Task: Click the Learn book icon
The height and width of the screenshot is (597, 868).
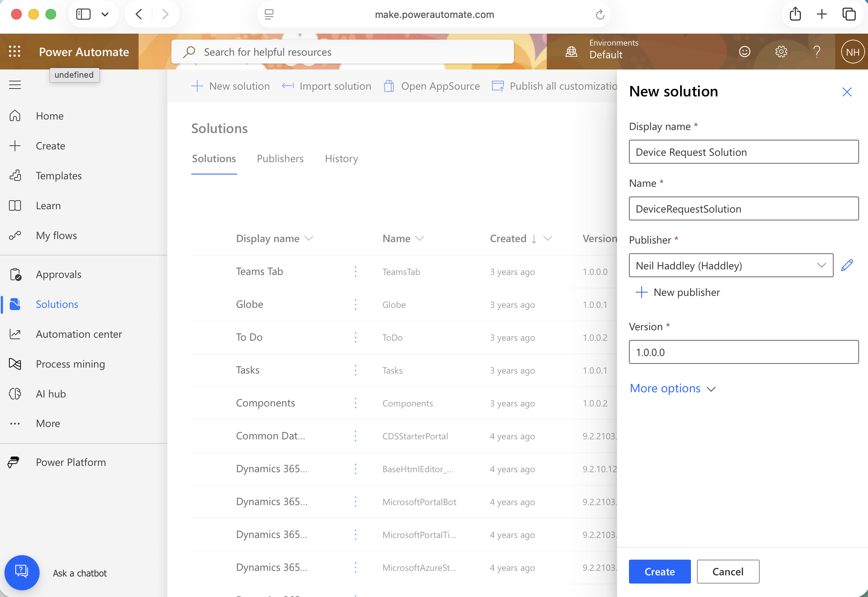Action: pyautogui.click(x=15, y=206)
